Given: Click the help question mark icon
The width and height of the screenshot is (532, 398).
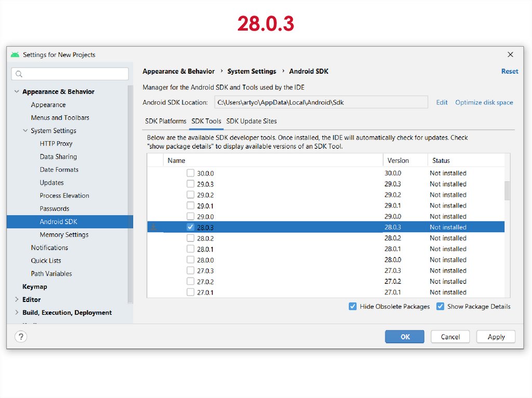Looking at the screenshot, I should pos(21,337).
